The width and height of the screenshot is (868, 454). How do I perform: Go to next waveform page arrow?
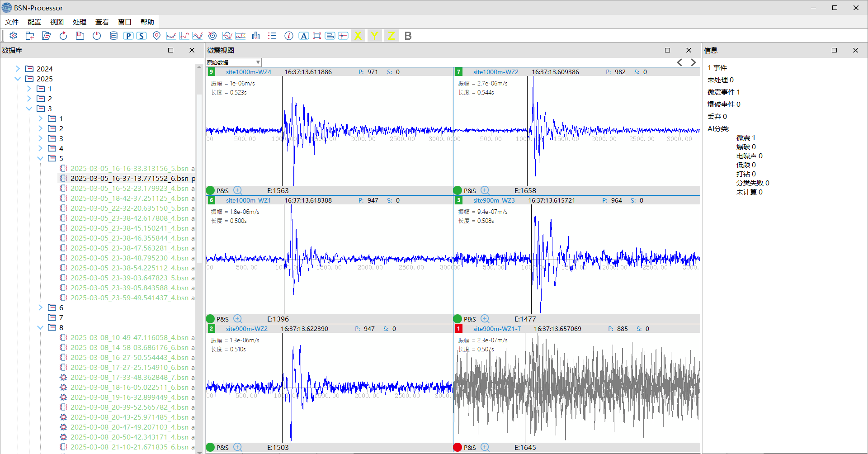tap(693, 62)
